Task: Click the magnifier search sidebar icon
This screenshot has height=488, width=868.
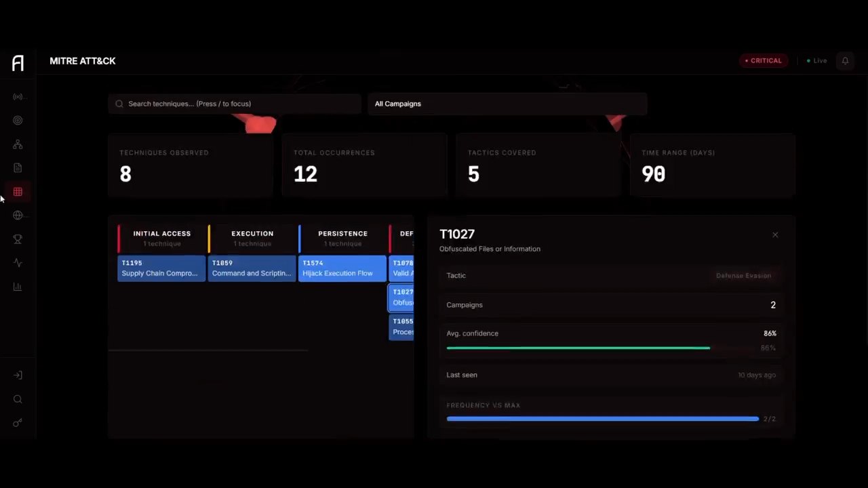Action: (x=18, y=399)
